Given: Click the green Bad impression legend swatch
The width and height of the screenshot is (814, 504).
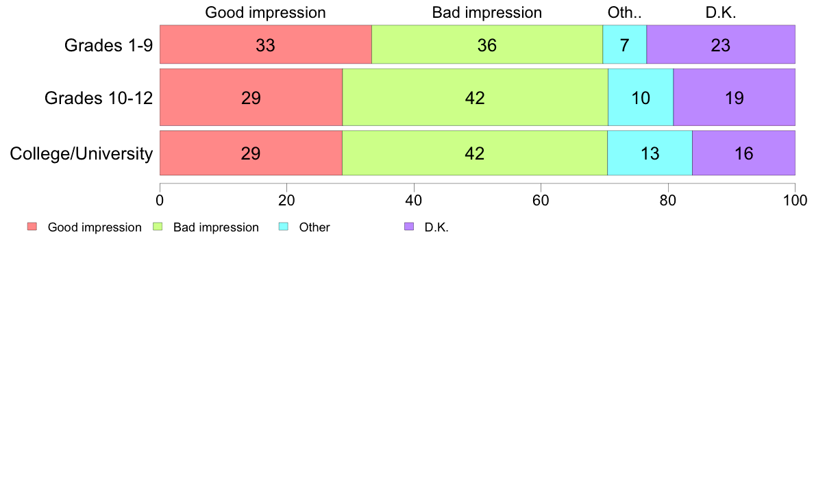Looking at the screenshot, I should pos(158,227).
